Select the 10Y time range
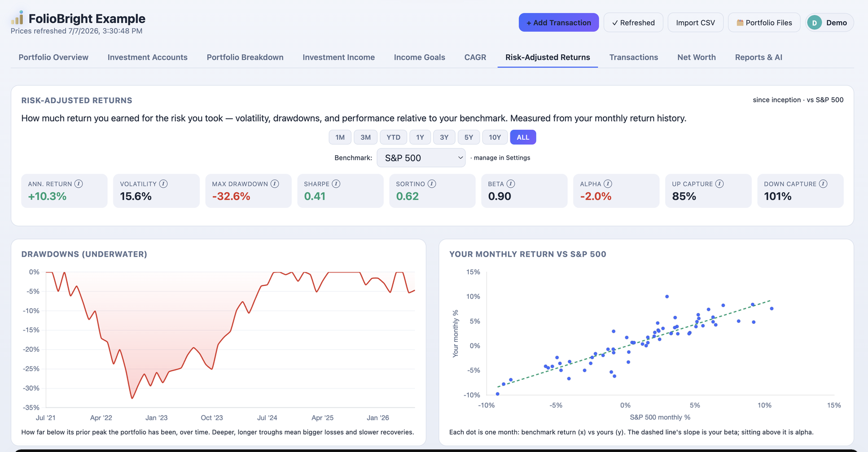Viewport: 868px width, 452px height. (495, 137)
